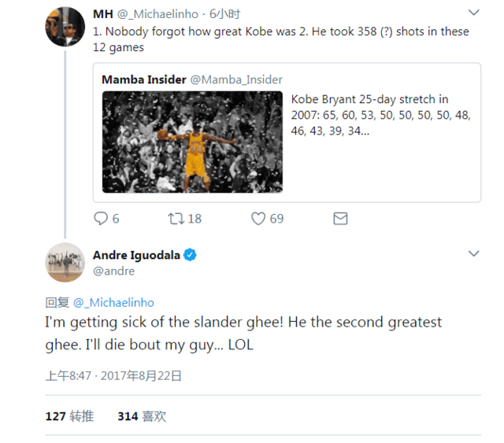504x443 pixels.
Task: Open the quoted tweet text about 25-day stretch
Action: 381,115
